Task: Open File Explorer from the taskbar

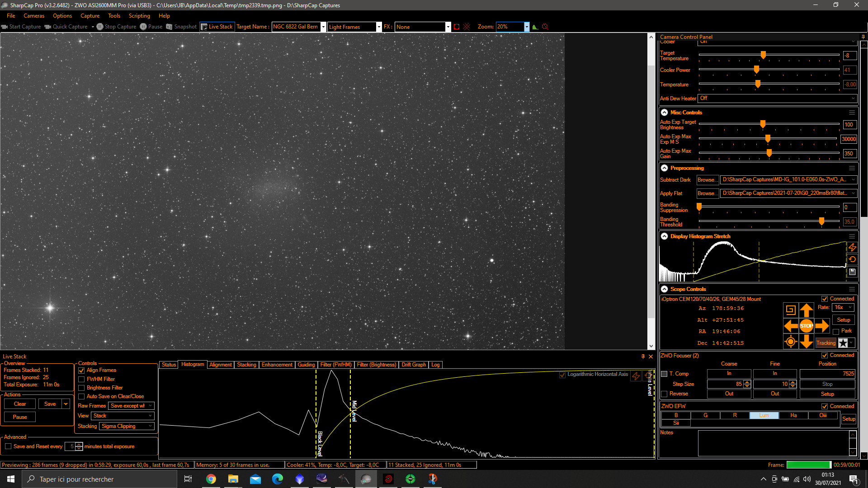Action: (233, 479)
